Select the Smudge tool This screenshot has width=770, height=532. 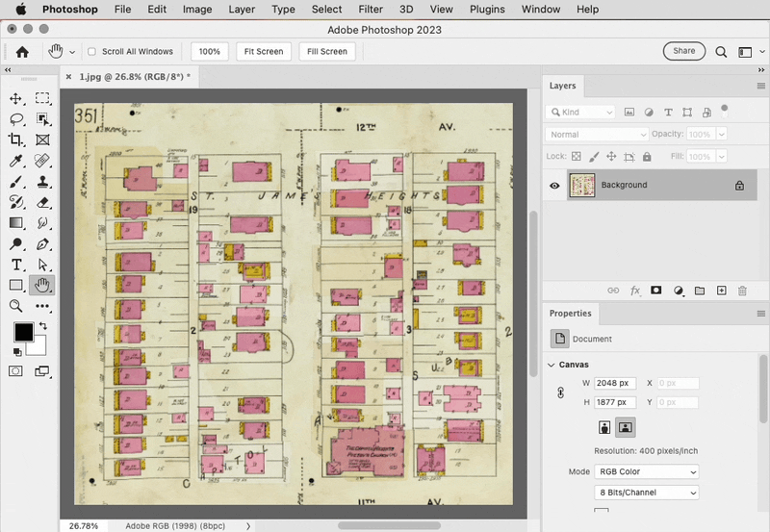(x=42, y=223)
